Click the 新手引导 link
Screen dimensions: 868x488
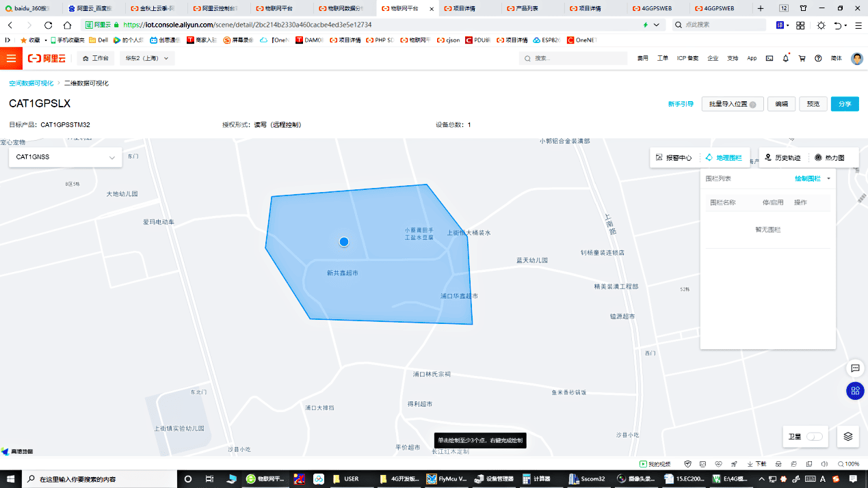tap(681, 104)
